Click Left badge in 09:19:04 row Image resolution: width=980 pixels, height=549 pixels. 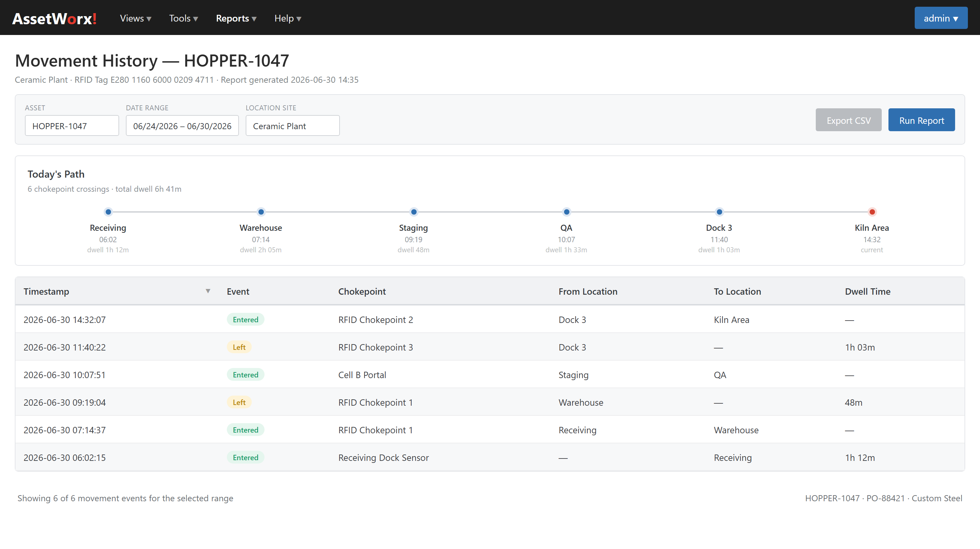pos(239,403)
